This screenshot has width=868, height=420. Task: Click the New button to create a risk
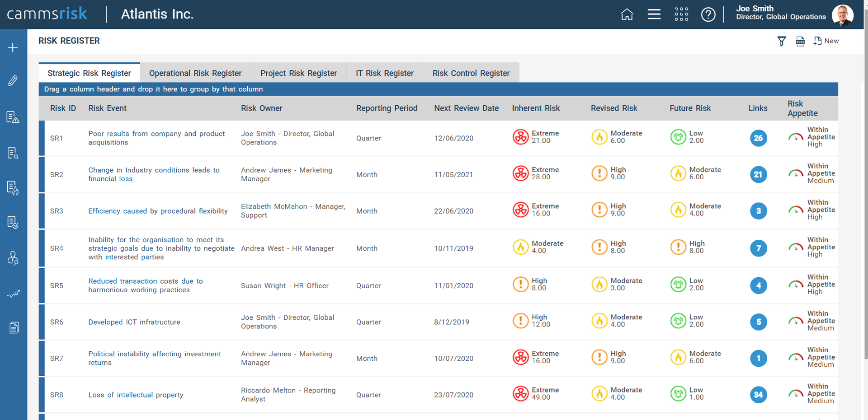click(x=826, y=41)
